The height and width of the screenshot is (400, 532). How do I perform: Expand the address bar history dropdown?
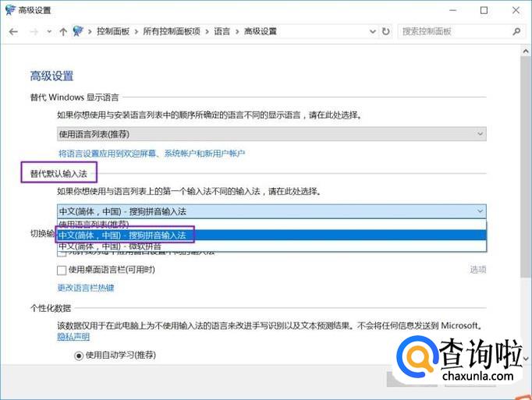373,32
